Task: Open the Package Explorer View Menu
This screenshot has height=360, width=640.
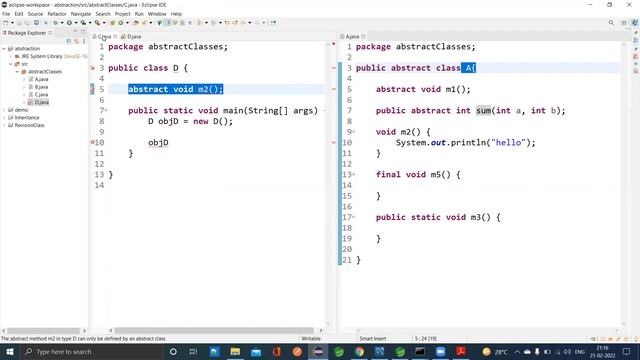Action: (x=84, y=41)
